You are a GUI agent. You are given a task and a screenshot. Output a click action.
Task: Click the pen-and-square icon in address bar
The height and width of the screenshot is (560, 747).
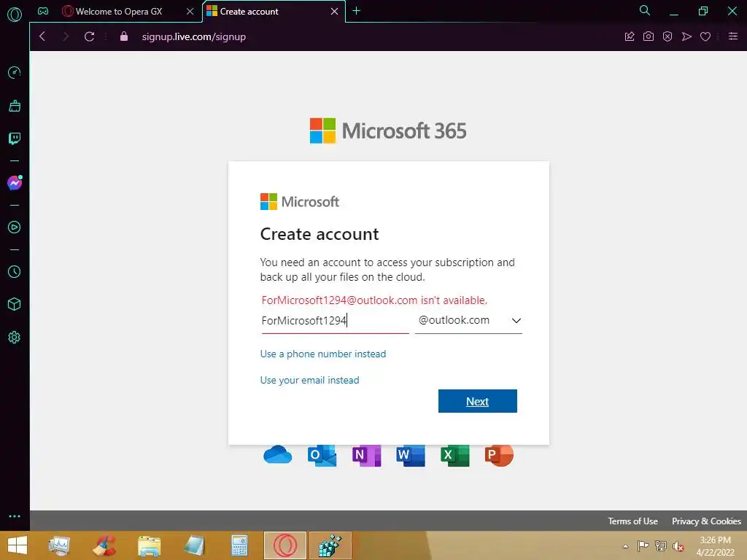tap(630, 36)
